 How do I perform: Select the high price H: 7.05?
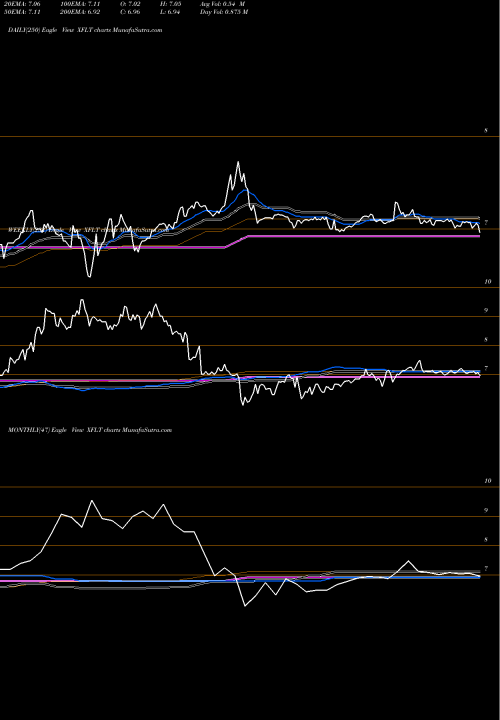click(x=172, y=4)
